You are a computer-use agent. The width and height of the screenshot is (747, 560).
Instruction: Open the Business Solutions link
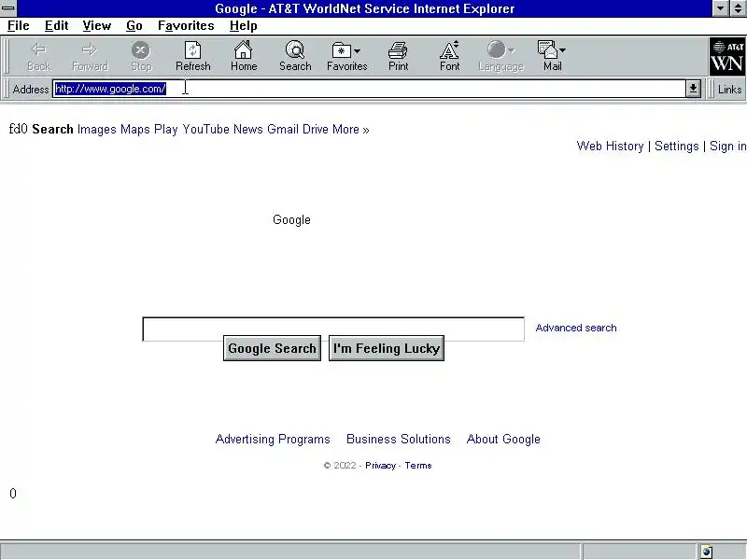click(399, 439)
